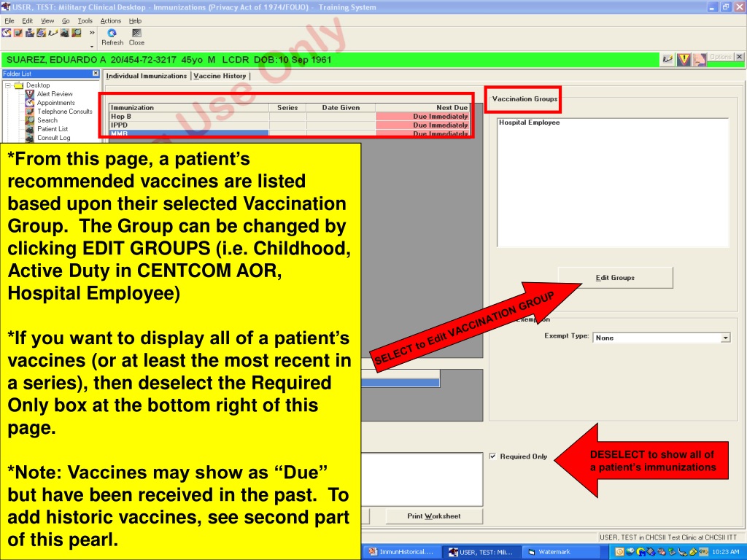Click the Edit Groups button

tap(615, 278)
